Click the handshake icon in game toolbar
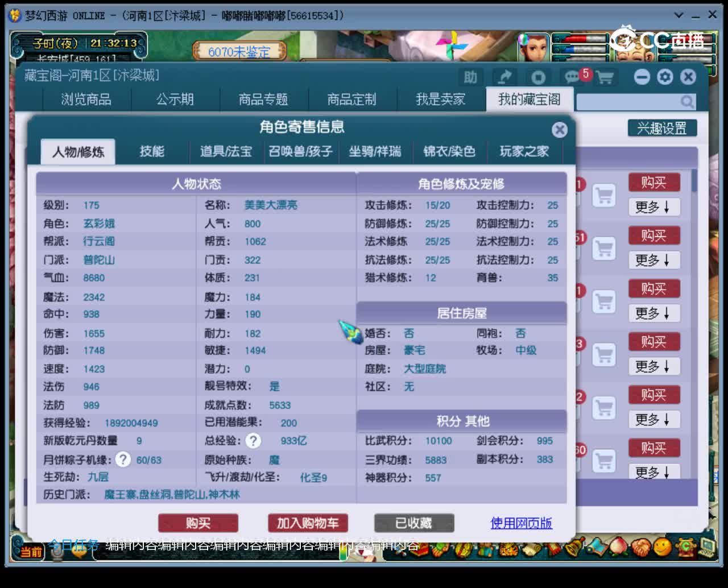Screen dimensions: 728x588 pos(641,547)
